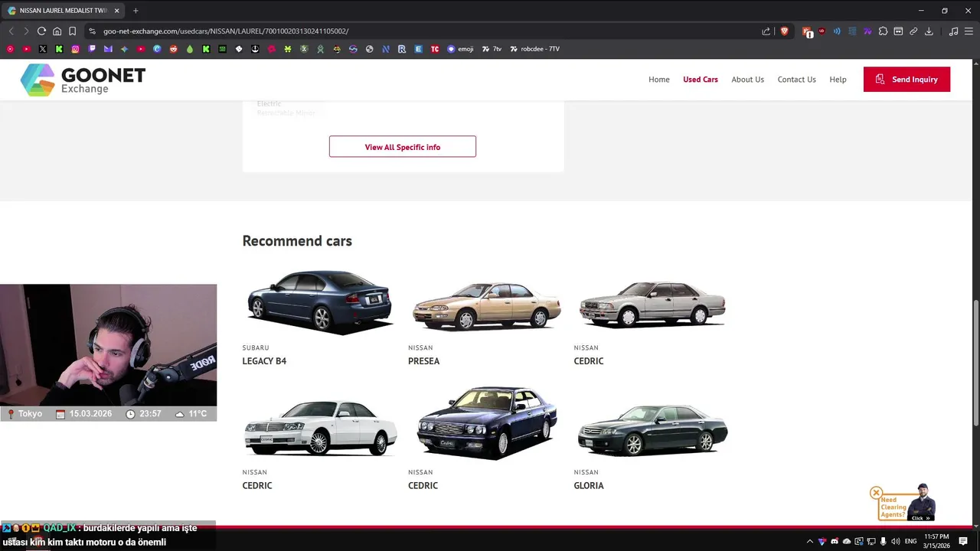Open the GLORIA car link
The width and height of the screenshot is (980, 551).
pyautogui.click(x=589, y=486)
